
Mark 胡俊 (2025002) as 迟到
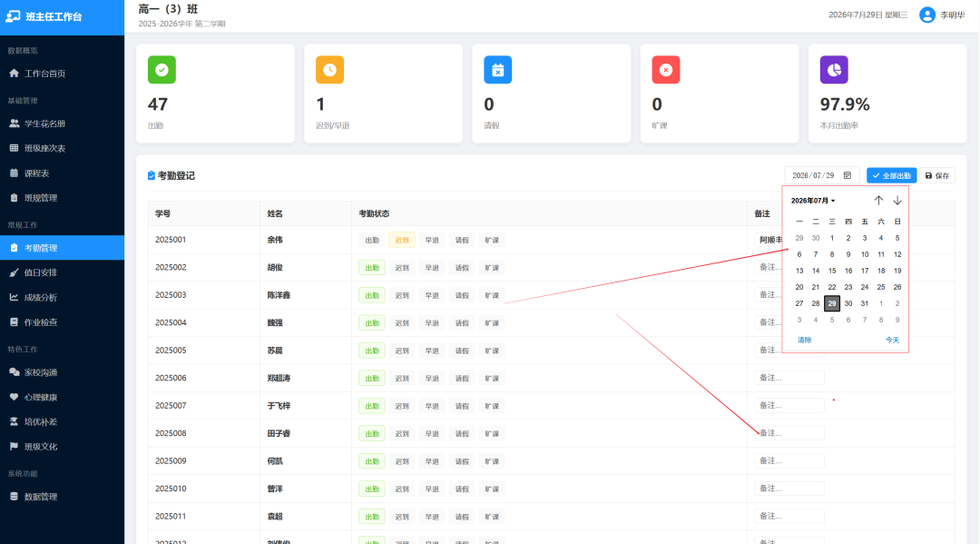[402, 268]
